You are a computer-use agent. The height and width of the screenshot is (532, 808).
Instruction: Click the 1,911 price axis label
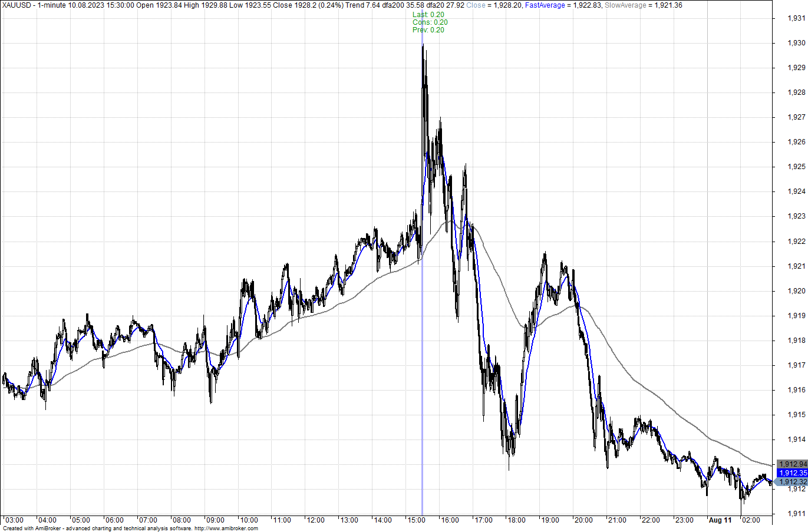[796, 514]
